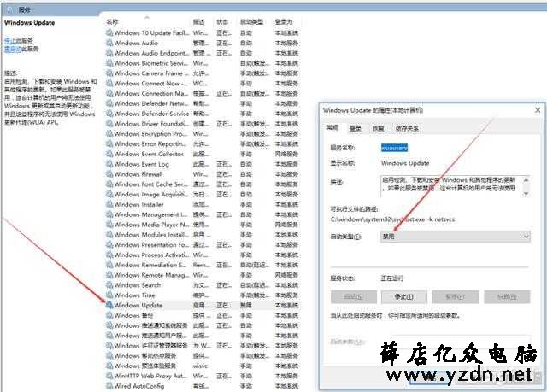Click the Windows Driver Foundati... gear icon
The width and height of the screenshot is (547, 392).
109,124
